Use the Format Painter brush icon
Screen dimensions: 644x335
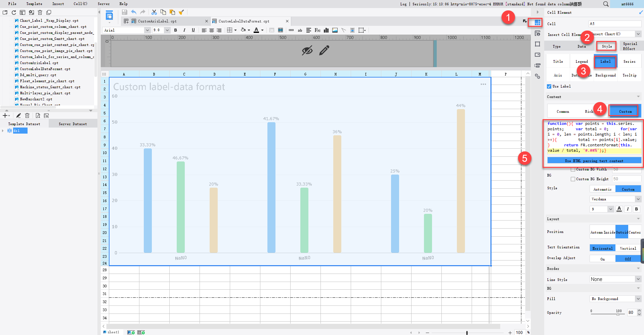point(181,12)
